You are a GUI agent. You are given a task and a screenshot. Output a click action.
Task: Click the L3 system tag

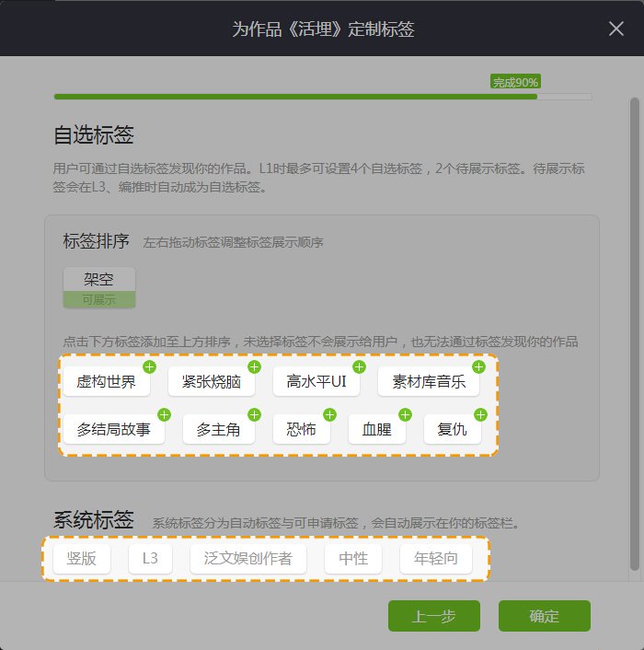(x=150, y=559)
